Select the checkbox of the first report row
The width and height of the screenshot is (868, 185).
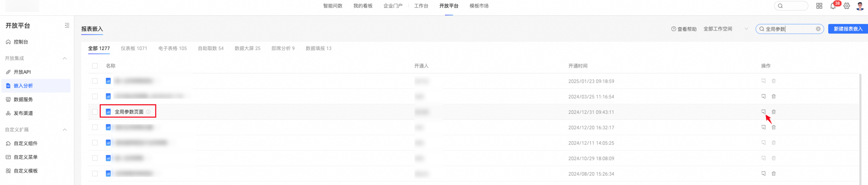pos(95,81)
